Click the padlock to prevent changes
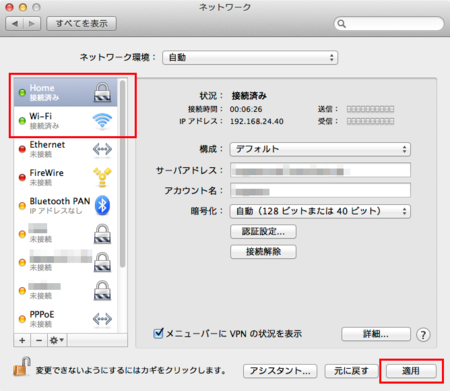The width and height of the screenshot is (450, 391). click(22, 367)
